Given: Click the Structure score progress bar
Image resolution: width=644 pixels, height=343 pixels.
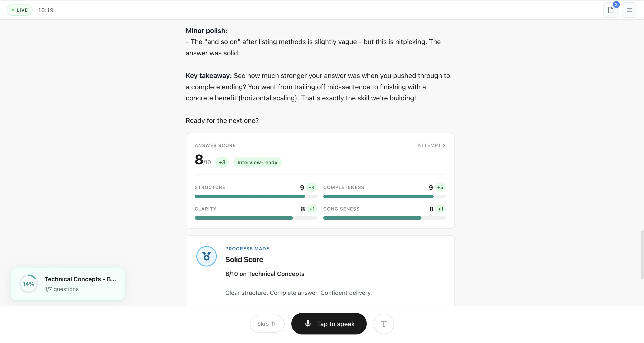Looking at the screenshot, I should point(256,196).
